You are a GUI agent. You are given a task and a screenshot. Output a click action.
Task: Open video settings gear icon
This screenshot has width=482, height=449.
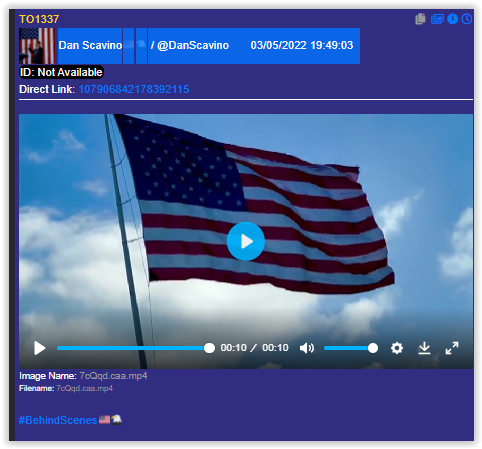click(x=397, y=348)
